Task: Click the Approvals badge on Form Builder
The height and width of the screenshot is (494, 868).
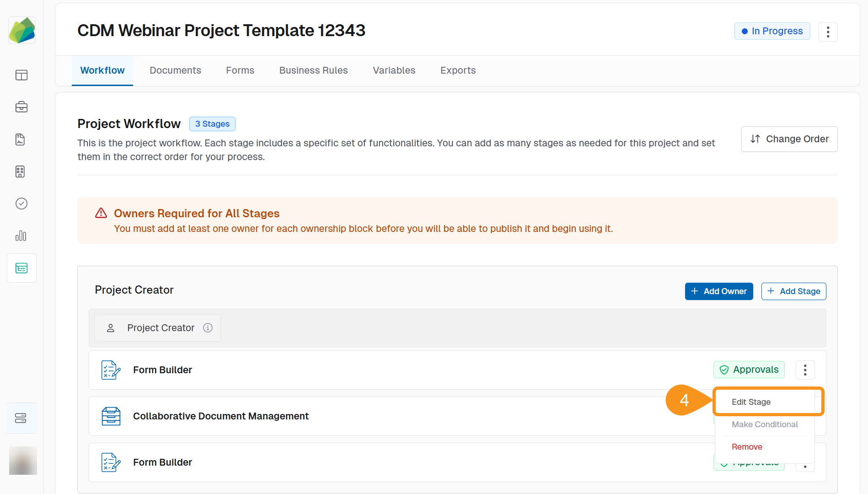Action: (x=749, y=370)
